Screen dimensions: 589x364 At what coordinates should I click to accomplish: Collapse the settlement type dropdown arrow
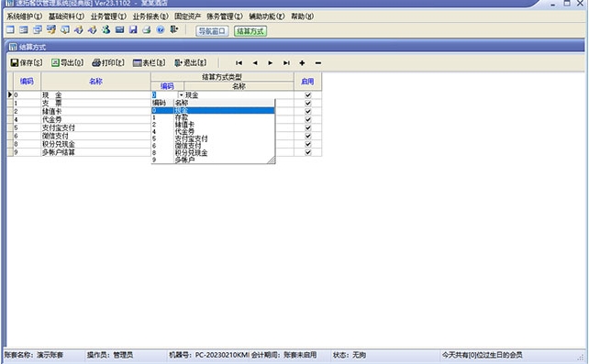[x=181, y=95]
